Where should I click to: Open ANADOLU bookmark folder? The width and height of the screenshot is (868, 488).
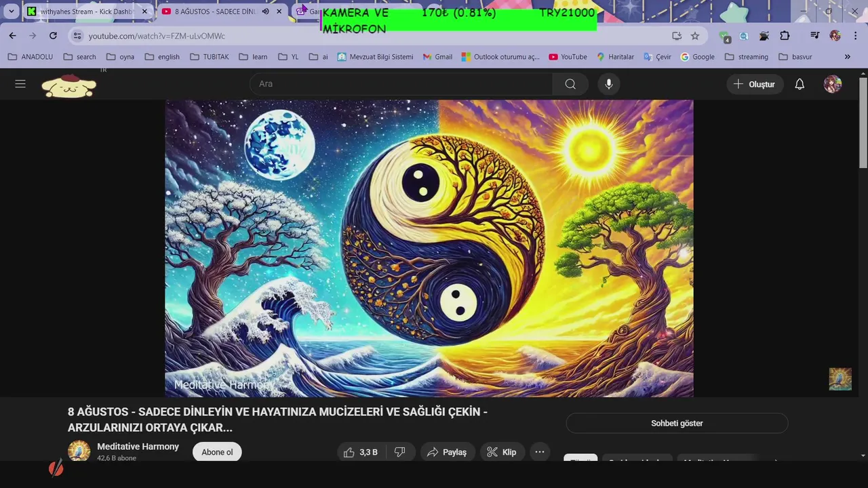[x=30, y=57]
